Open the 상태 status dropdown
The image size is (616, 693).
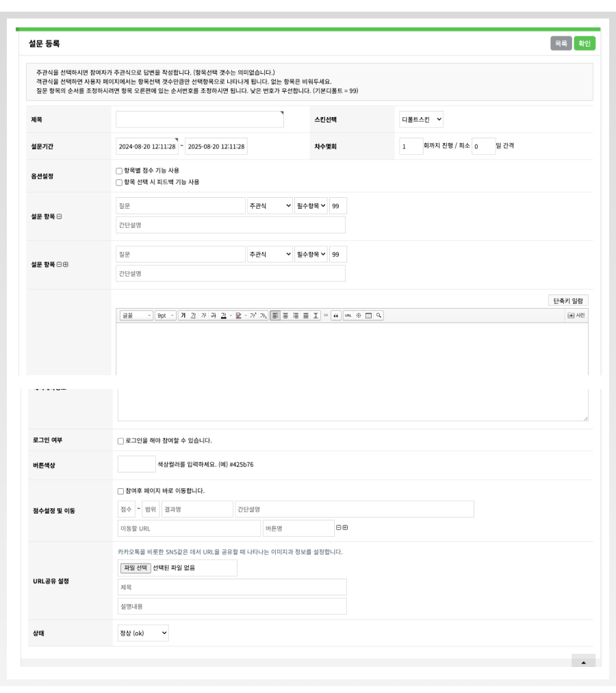(142, 633)
